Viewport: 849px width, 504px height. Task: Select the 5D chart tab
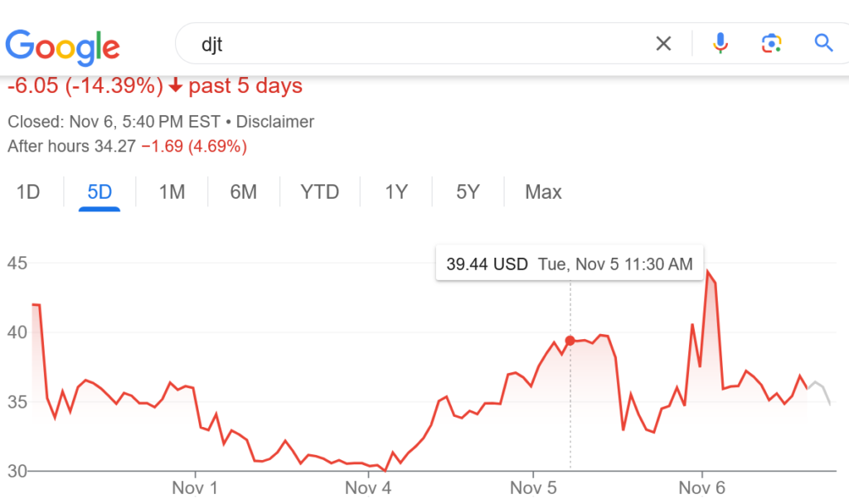tap(99, 192)
